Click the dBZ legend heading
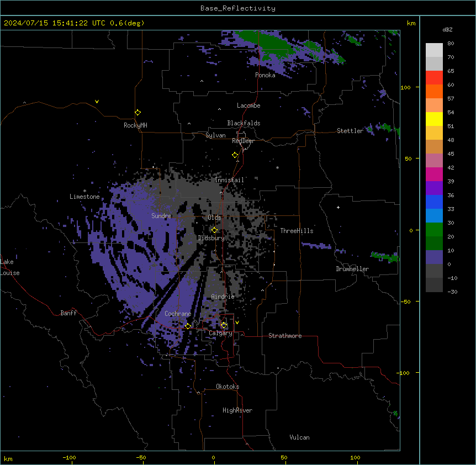Screen dimensions: 476x465 [x=447, y=30]
